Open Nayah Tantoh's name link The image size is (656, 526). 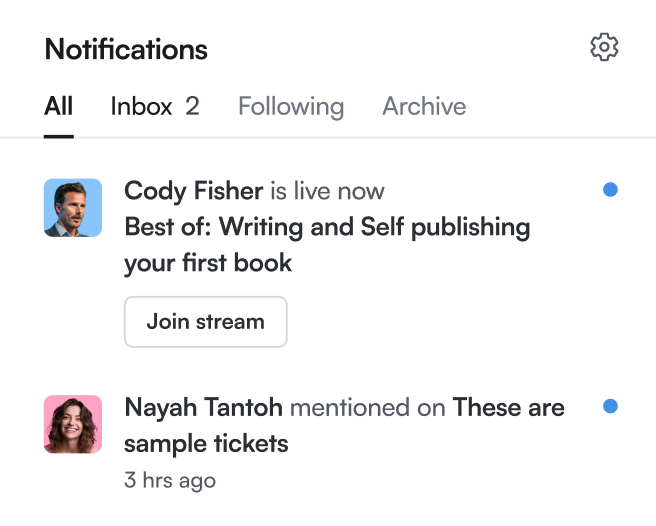203,407
